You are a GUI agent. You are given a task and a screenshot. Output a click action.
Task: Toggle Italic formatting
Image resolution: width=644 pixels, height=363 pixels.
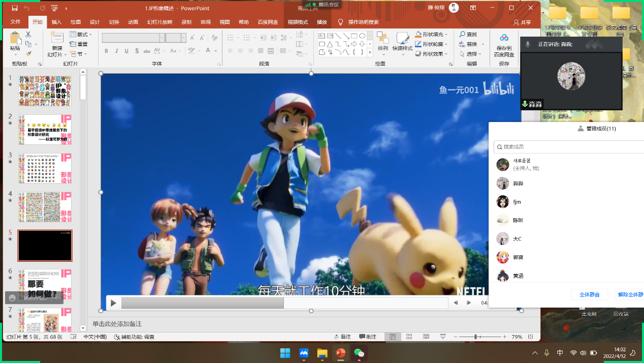(116, 51)
